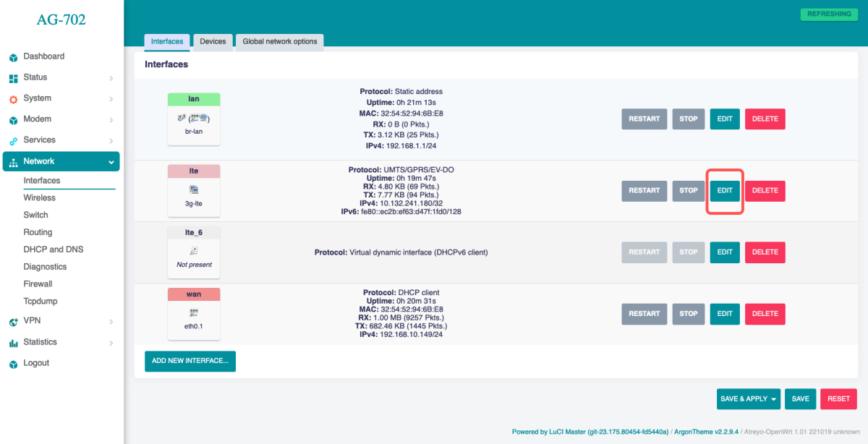The width and height of the screenshot is (868, 444).
Task: Go to the Switch page
Action: click(35, 215)
